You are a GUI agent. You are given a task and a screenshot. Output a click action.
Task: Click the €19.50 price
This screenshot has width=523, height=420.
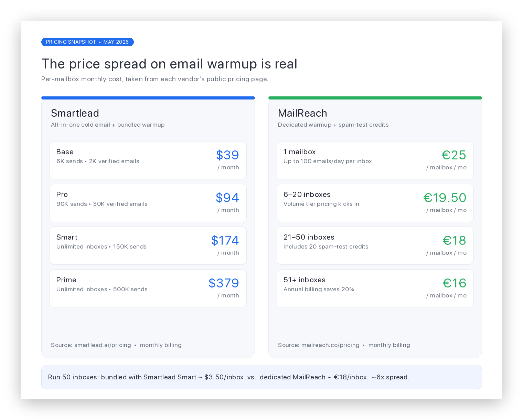pos(445,198)
